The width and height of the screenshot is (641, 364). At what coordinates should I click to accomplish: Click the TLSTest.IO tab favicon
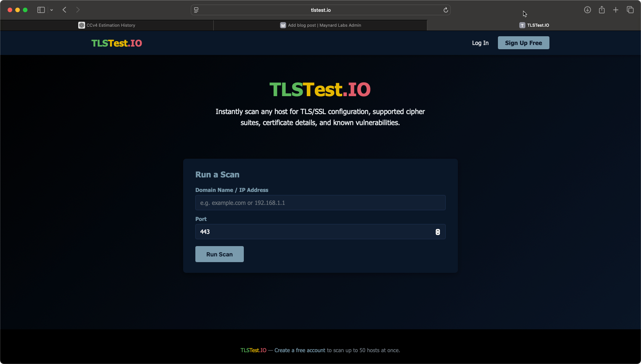522,25
